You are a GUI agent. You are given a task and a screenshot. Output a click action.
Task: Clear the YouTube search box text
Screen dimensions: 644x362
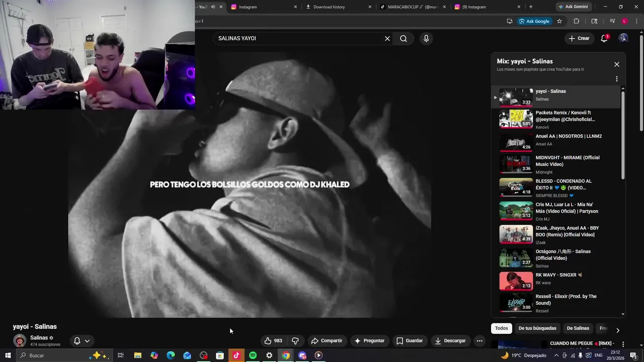click(x=387, y=39)
